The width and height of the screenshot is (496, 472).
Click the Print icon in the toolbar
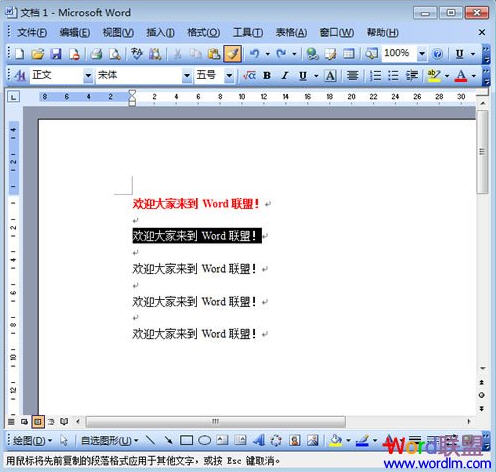[96, 54]
